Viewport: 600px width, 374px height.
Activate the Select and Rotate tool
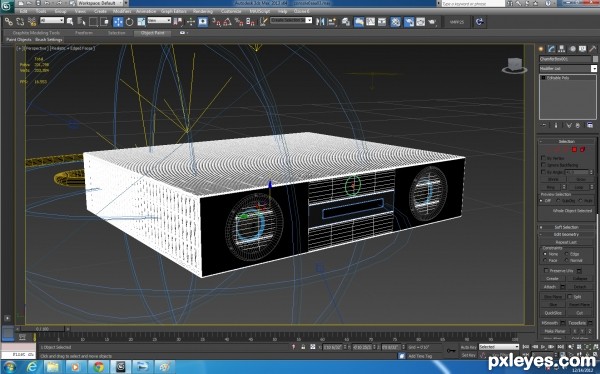130,22
